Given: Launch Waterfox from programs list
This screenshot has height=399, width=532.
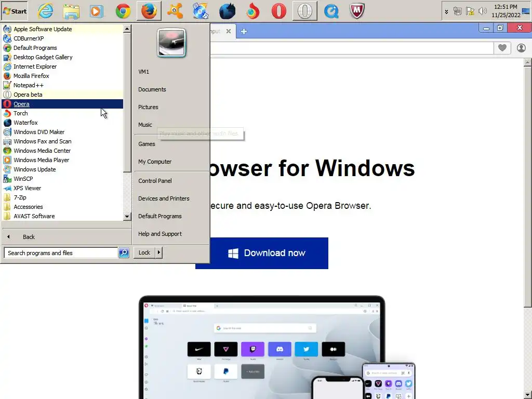Looking at the screenshot, I should click(63, 123).
